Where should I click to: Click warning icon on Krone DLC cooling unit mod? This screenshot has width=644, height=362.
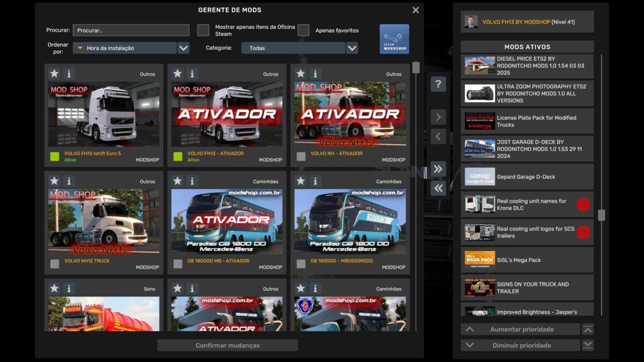click(x=583, y=204)
